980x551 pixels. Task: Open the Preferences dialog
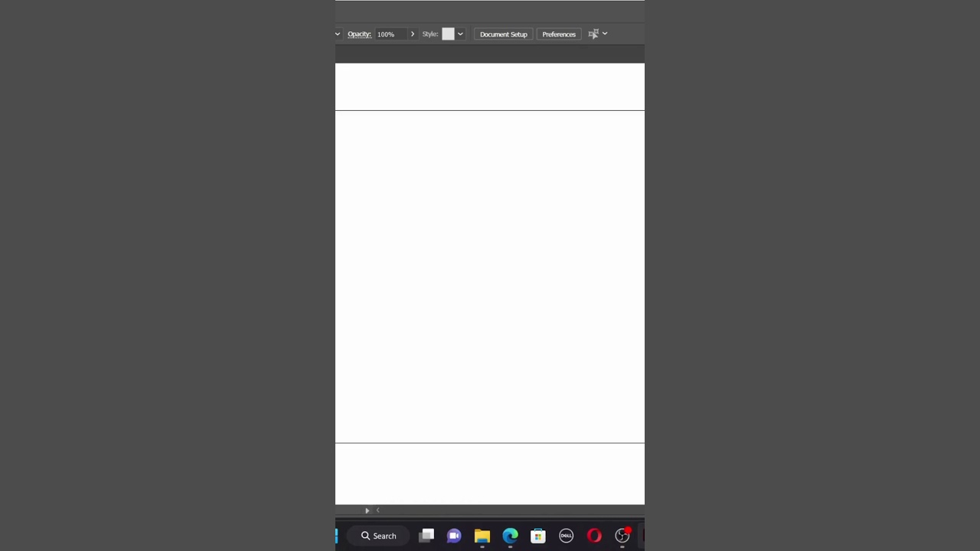pos(559,34)
